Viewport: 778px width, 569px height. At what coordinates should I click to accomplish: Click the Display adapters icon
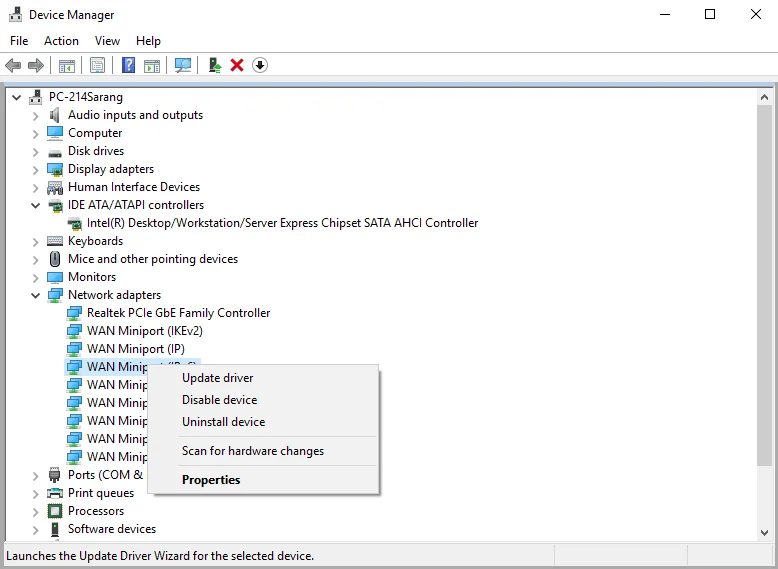[55, 169]
